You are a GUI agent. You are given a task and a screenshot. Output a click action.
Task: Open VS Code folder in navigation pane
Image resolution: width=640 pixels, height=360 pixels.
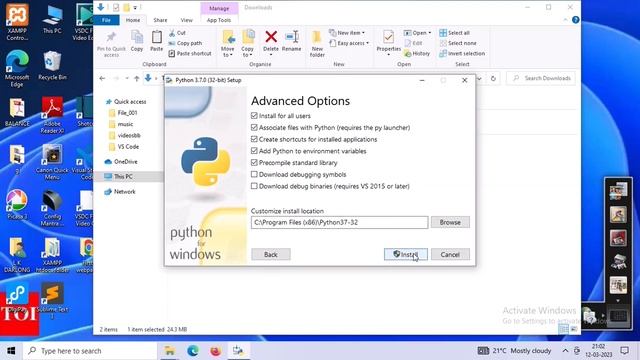124,147
